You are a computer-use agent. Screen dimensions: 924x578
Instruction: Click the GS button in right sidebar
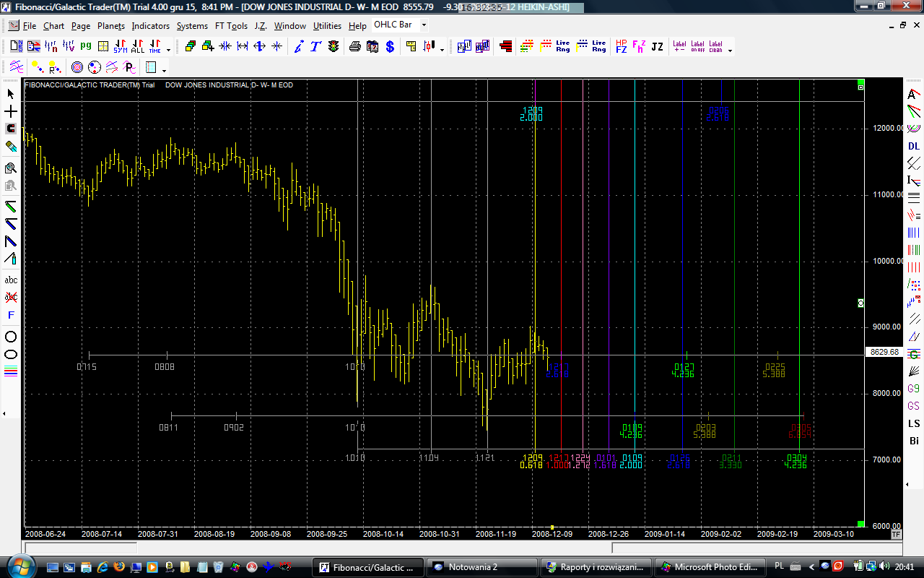[x=914, y=406]
